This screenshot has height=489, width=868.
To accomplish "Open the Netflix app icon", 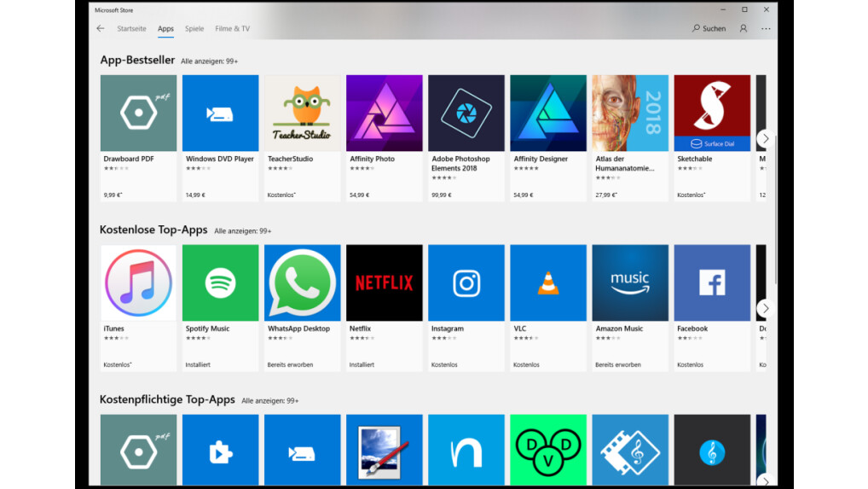I will (x=385, y=283).
